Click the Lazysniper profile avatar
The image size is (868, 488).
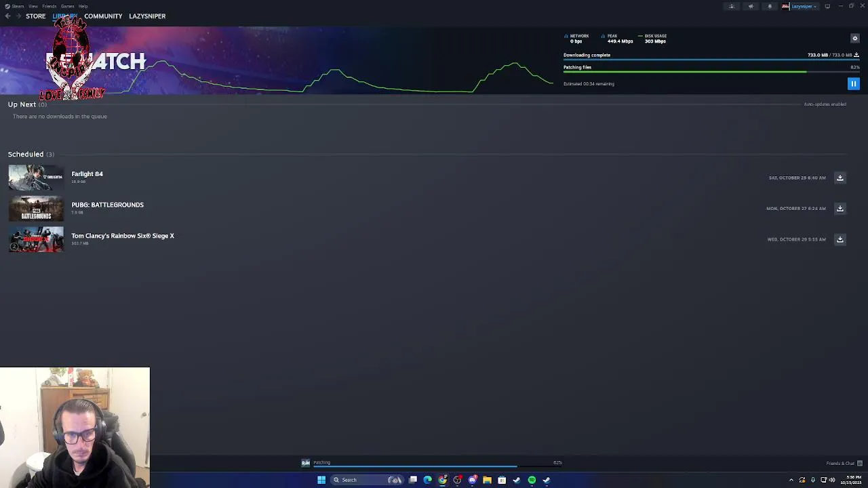pos(785,6)
